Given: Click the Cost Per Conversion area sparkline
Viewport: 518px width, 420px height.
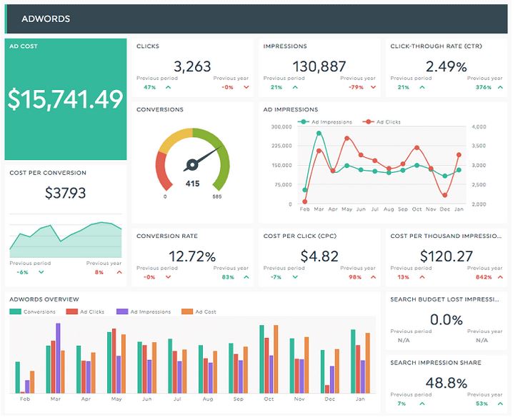Looking at the screenshot, I should point(66,240).
